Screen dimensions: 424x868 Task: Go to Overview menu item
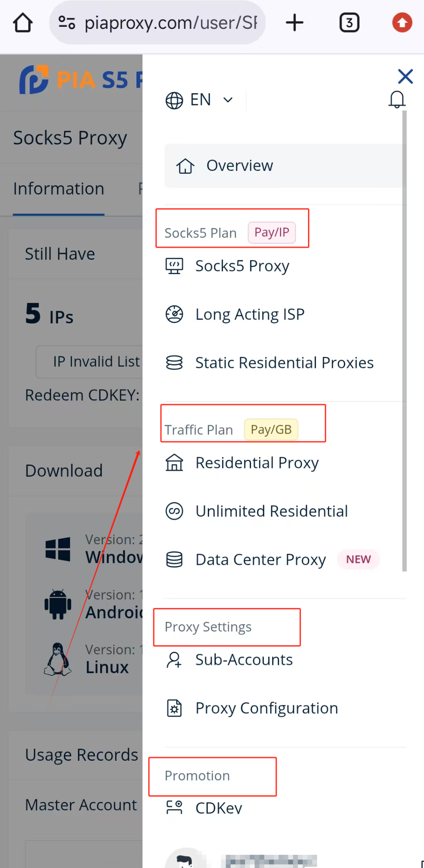[x=240, y=166]
